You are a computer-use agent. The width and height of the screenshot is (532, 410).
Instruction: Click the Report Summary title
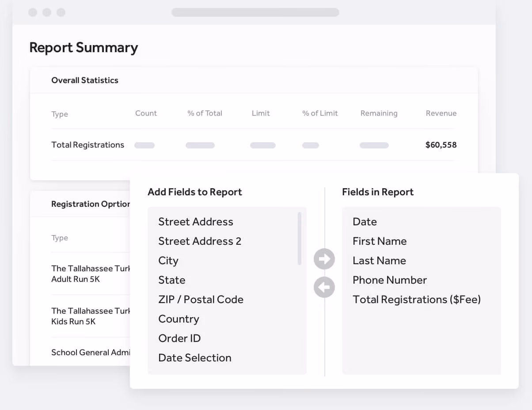pos(84,48)
